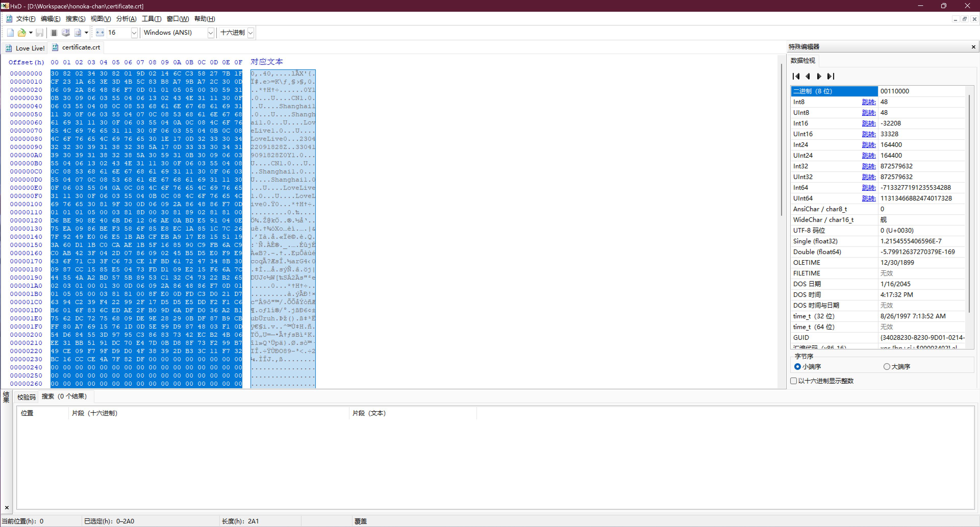The image size is (980, 527).
Task: Open the 帮助(H) menu
Action: pos(204,19)
